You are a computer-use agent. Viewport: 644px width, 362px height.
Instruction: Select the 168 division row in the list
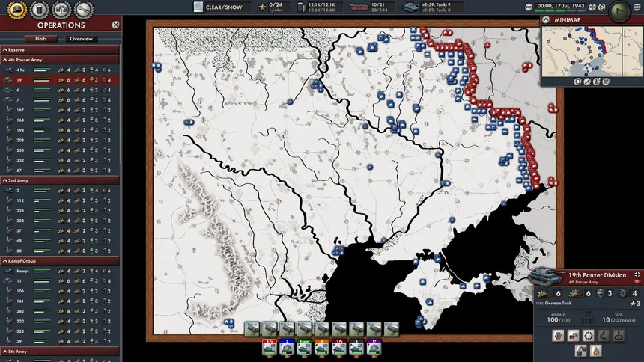coord(60,120)
